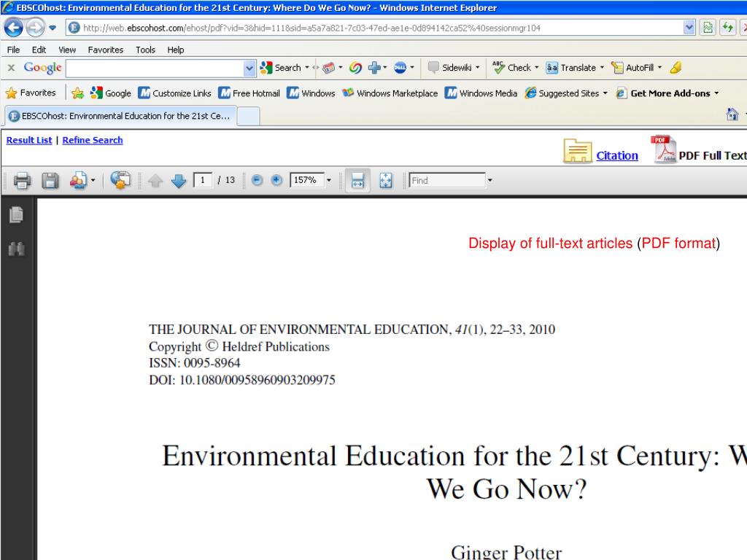This screenshot has height=560, width=747.
Task: Open the Pages thumbnails panel icon
Action: click(x=16, y=215)
